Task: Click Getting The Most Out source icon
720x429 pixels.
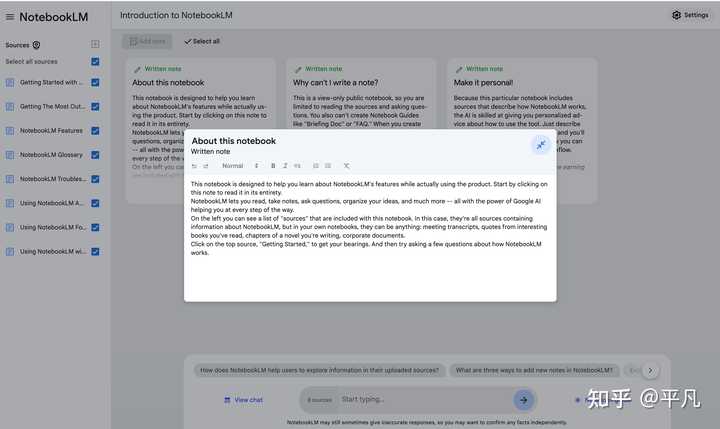Action: (x=10, y=107)
